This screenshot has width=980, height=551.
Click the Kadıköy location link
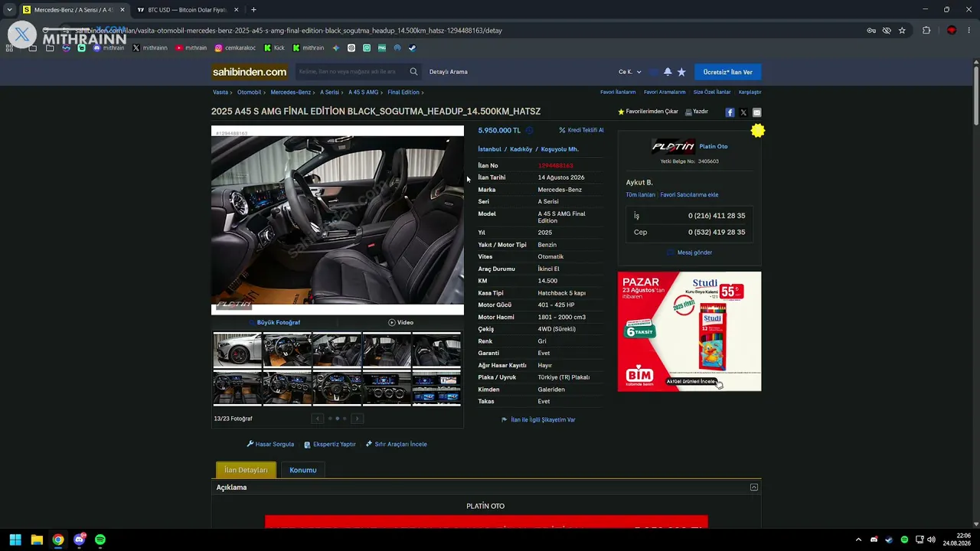point(521,149)
